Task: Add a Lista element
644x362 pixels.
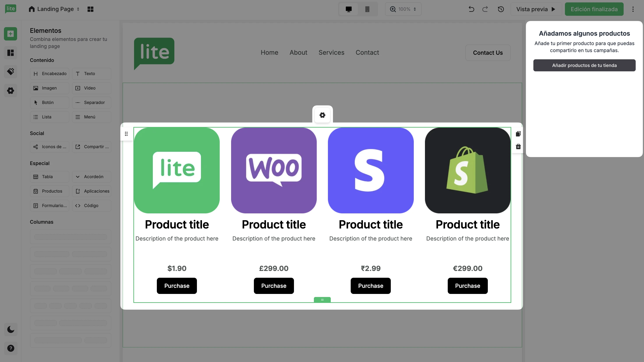Action: tap(50, 117)
